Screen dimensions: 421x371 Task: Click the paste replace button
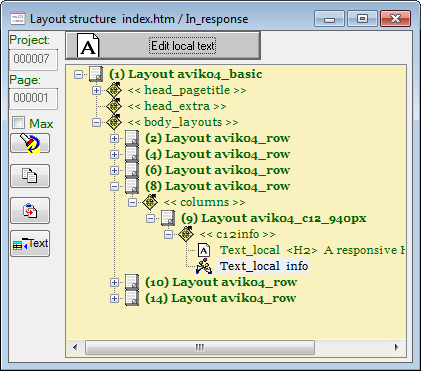(30, 210)
